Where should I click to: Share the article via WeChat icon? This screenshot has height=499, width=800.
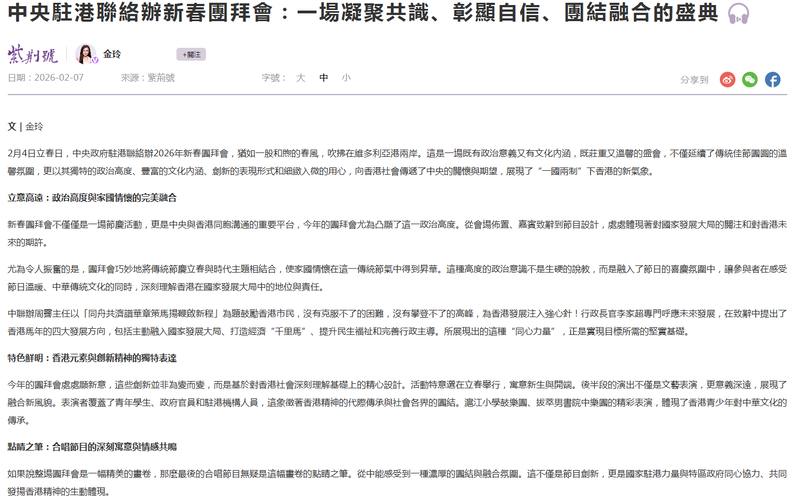(x=750, y=79)
